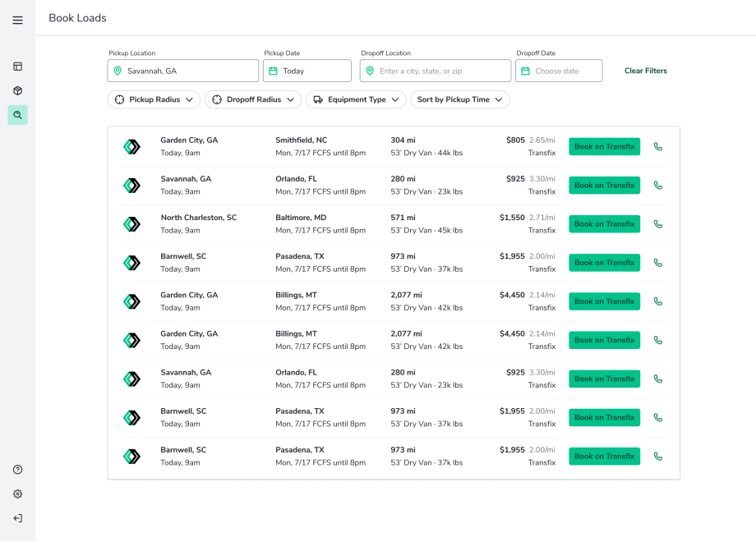756x542 pixels.
Task: Click the Transfix logo on the Baltimore load row
Action: tap(132, 223)
